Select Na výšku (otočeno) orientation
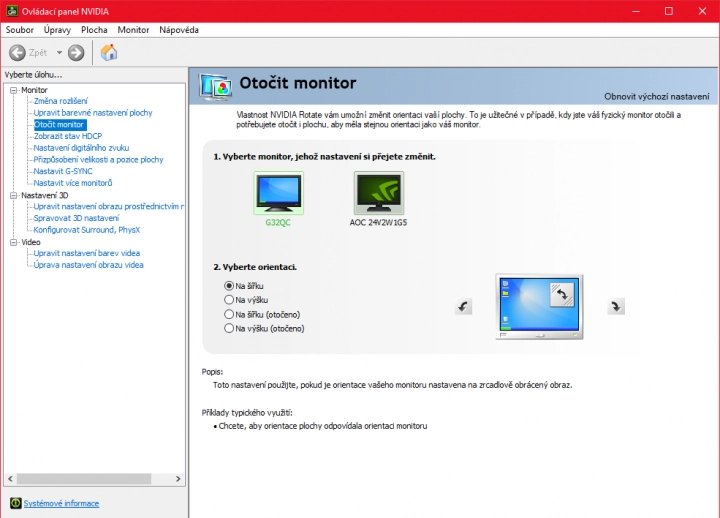The height and width of the screenshot is (518, 720). coord(229,328)
